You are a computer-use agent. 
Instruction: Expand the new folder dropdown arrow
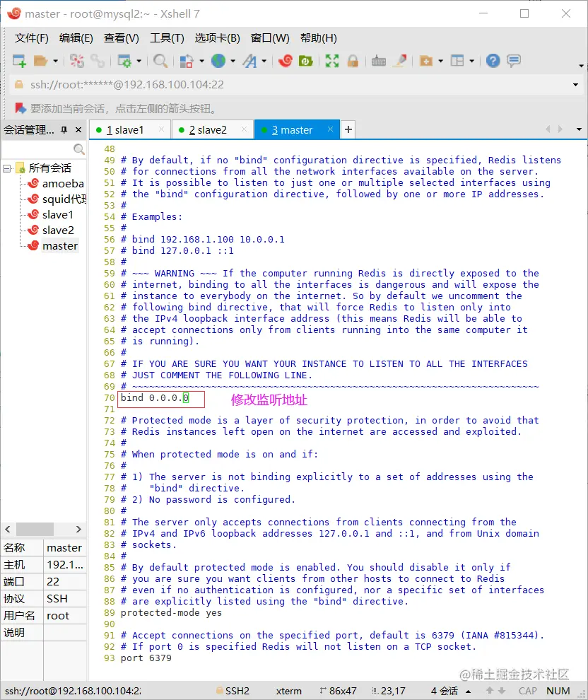pyautogui.click(x=441, y=61)
